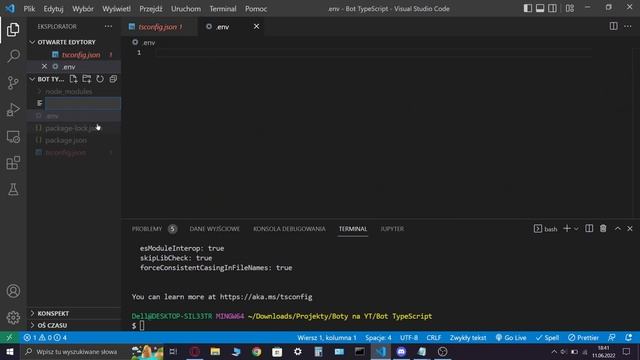Open the Uruchom menu
The width and height of the screenshot is (640, 360).
186,9
